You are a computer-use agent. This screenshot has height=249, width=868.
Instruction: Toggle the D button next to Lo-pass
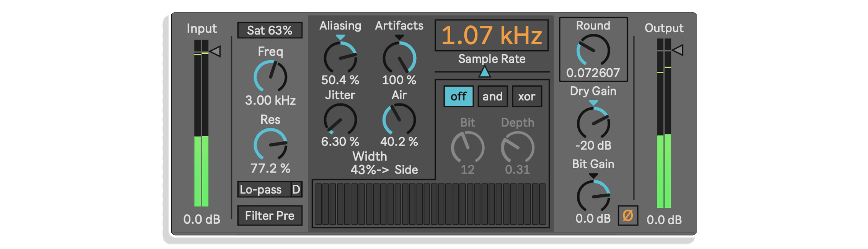296,189
